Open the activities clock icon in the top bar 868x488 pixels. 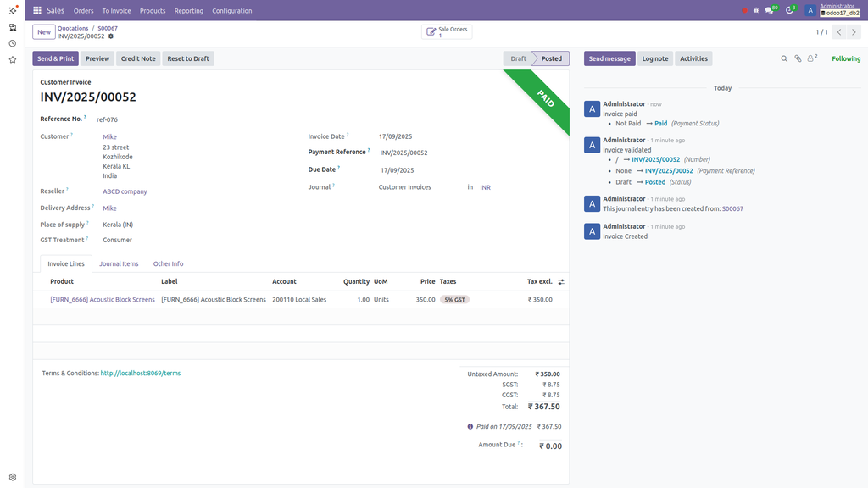(789, 10)
